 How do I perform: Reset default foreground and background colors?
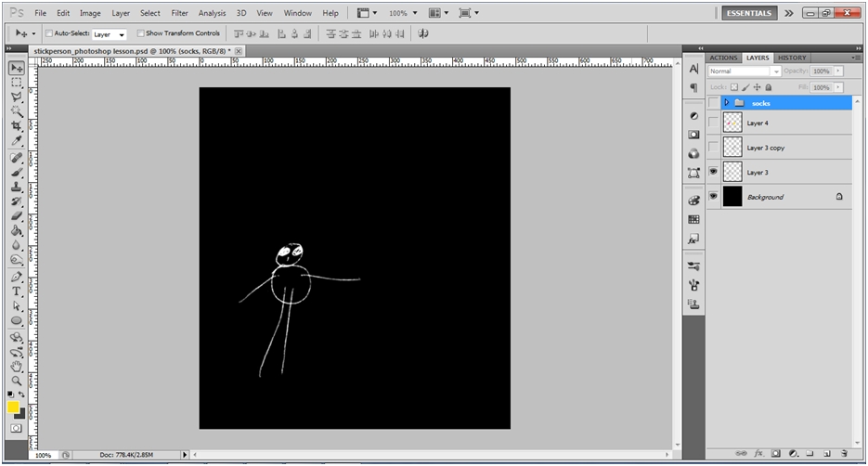[x=10, y=394]
